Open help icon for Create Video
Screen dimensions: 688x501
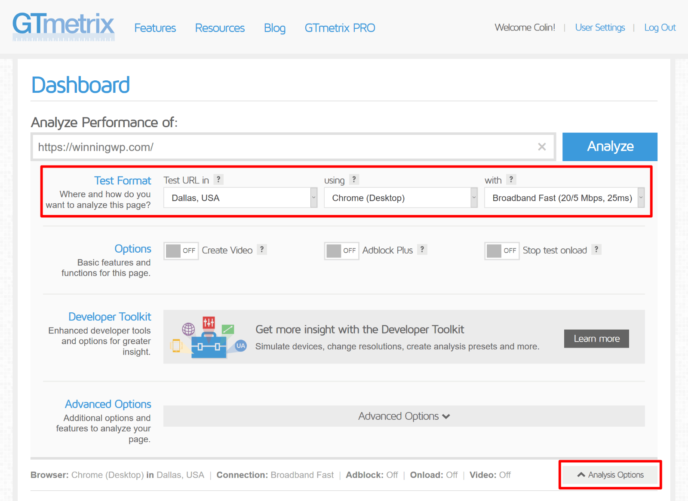(262, 250)
